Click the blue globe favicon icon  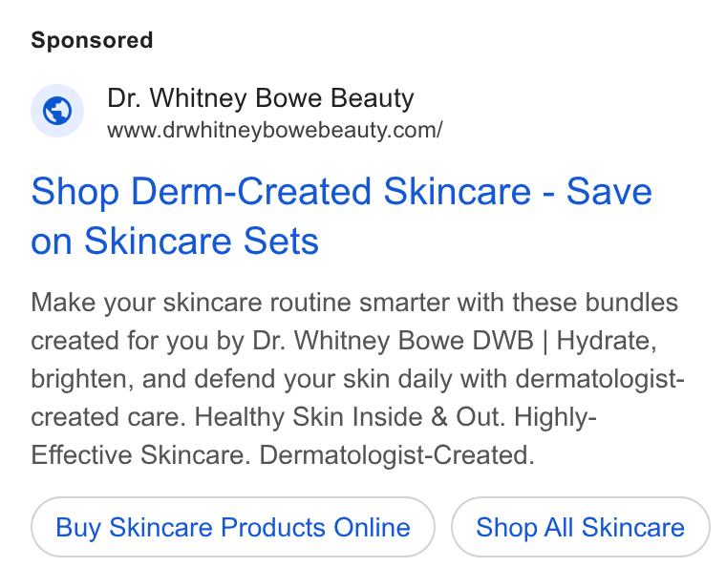57,111
